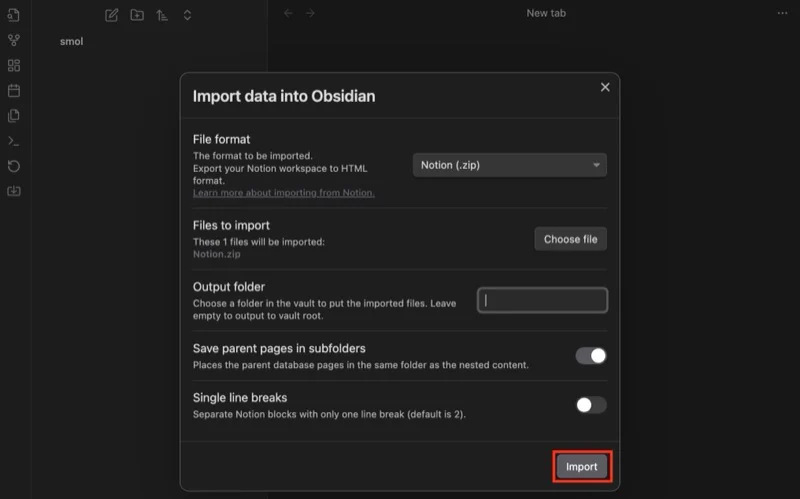Click Notion.zip file name text

click(216, 254)
